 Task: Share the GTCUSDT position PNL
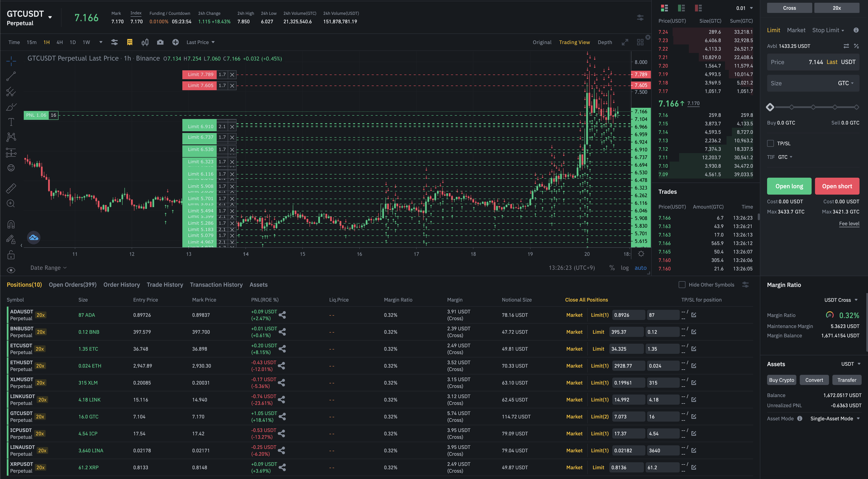282,417
